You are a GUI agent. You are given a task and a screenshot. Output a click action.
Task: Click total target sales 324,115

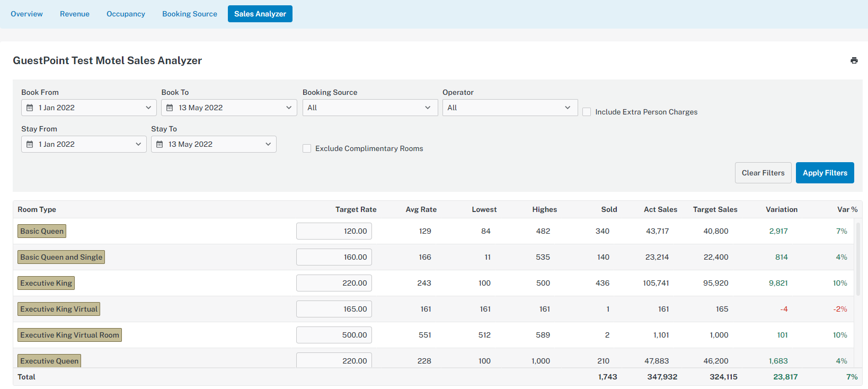723,377
